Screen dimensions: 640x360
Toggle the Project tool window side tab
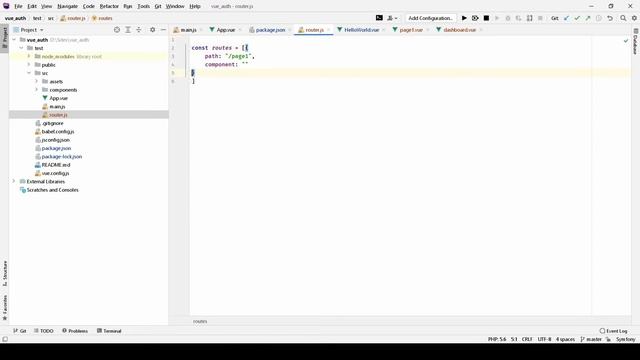click(4, 38)
